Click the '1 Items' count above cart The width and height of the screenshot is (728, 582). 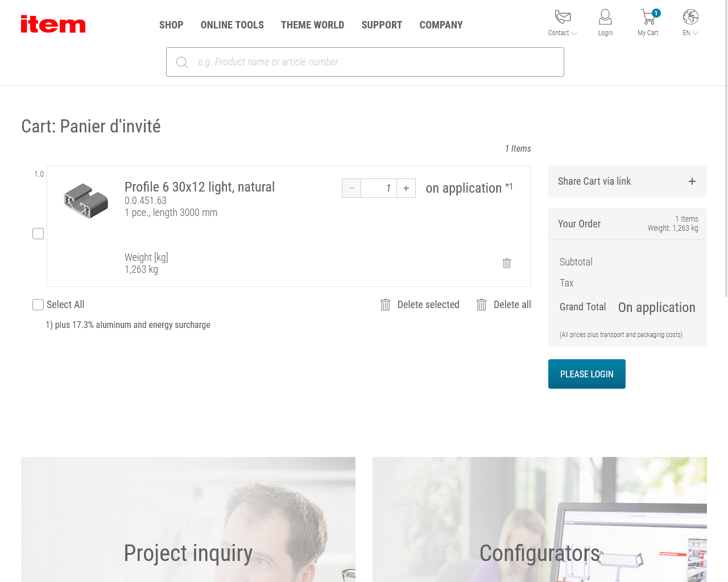click(x=518, y=148)
